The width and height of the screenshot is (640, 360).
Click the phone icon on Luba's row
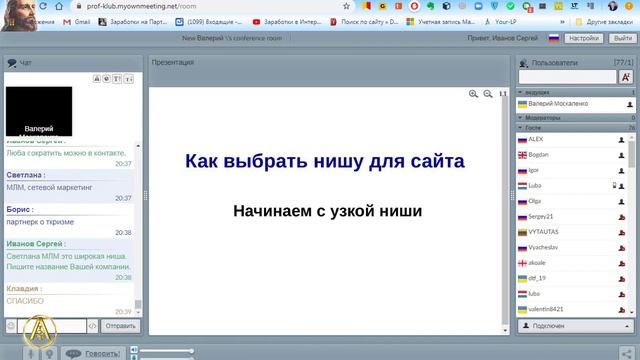(614, 185)
